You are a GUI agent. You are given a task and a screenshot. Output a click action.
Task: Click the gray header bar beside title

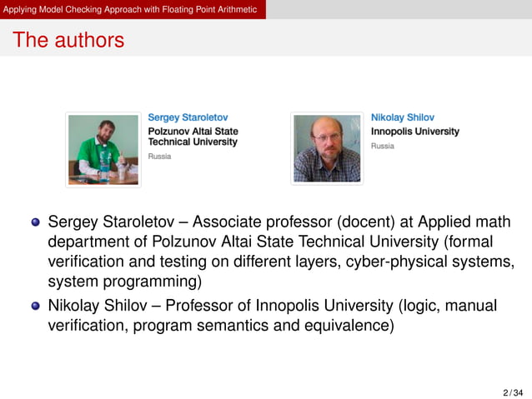point(399,9)
